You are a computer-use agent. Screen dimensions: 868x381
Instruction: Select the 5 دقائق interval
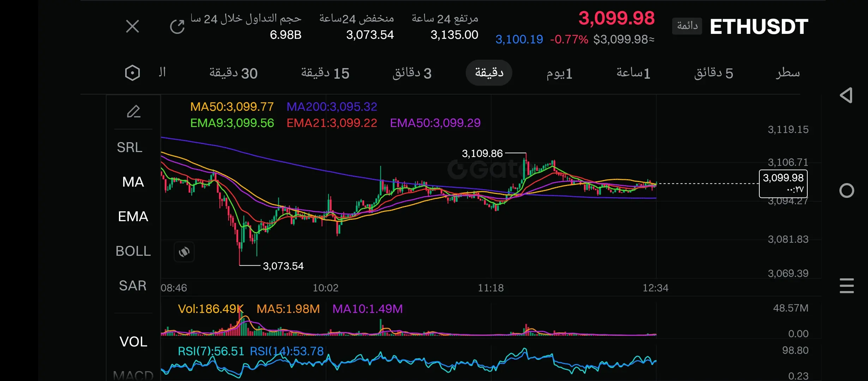click(x=713, y=73)
